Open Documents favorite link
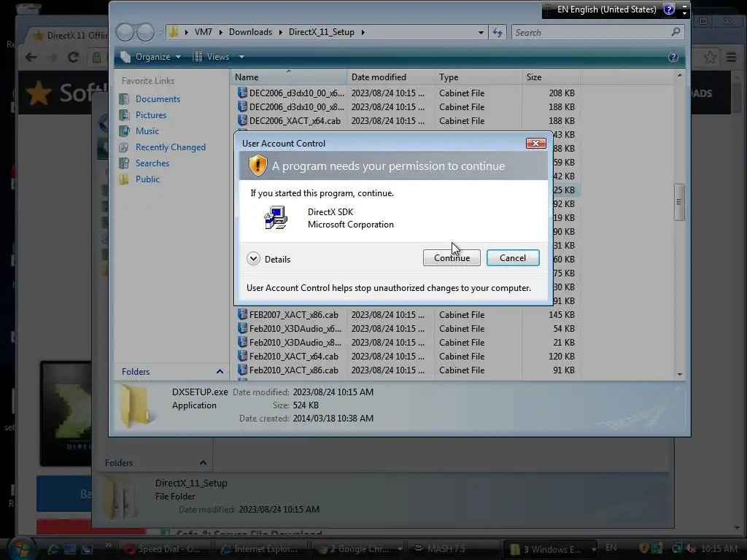This screenshot has width=747, height=560. point(158,99)
